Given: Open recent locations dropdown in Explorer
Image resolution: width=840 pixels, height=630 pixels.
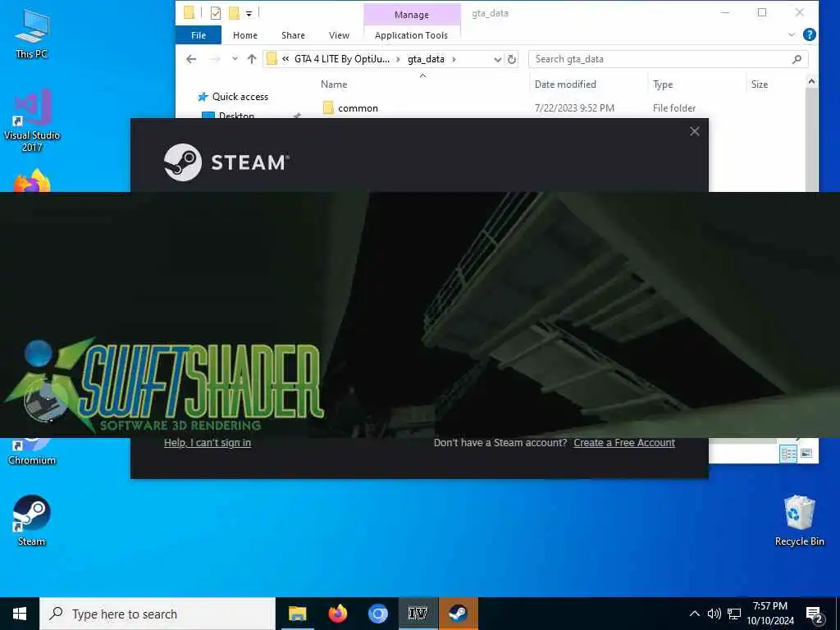Looking at the screenshot, I should click(x=235, y=59).
